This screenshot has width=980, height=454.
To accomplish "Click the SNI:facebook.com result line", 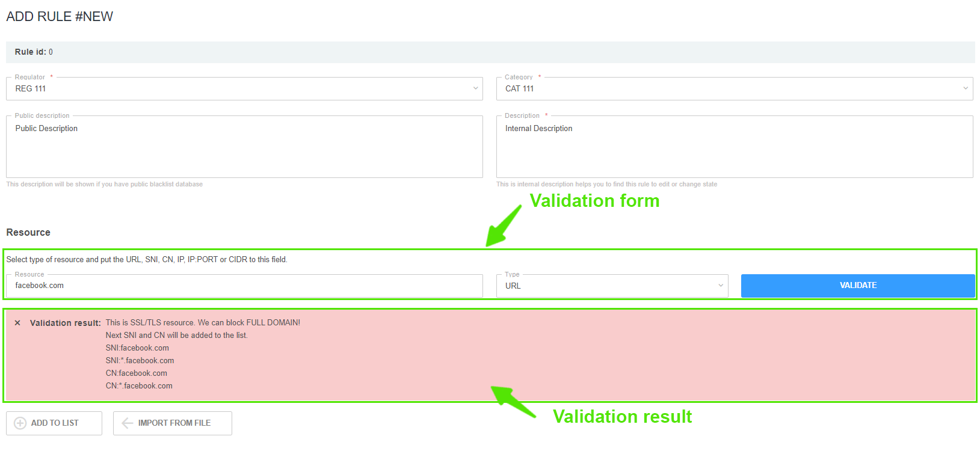I will 137,348.
